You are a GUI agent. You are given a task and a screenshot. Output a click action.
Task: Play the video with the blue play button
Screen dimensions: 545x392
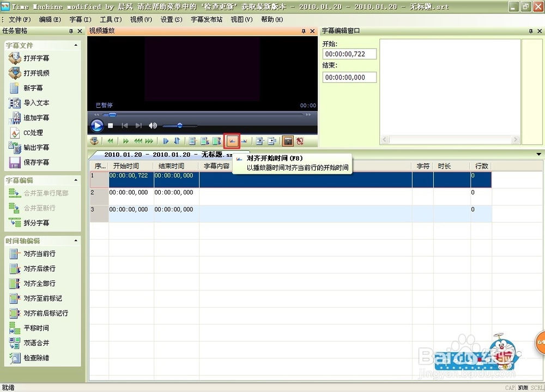(x=97, y=126)
